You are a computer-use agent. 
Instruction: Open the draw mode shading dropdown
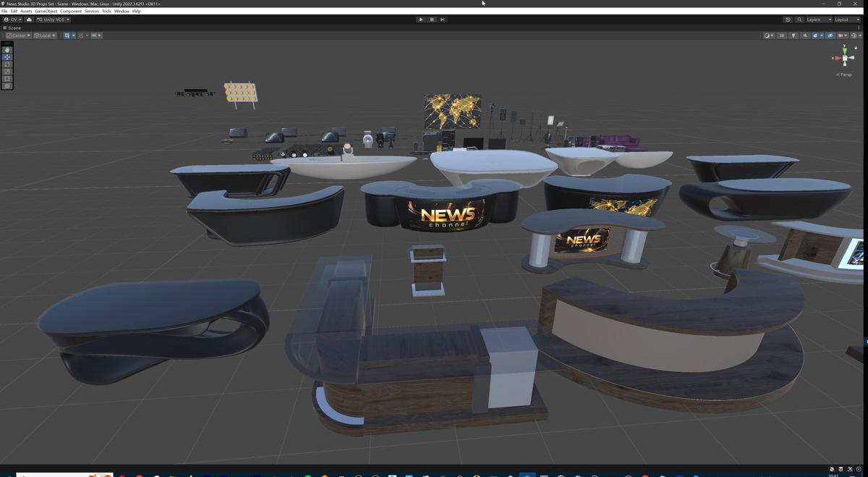pyautogui.click(x=770, y=35)
